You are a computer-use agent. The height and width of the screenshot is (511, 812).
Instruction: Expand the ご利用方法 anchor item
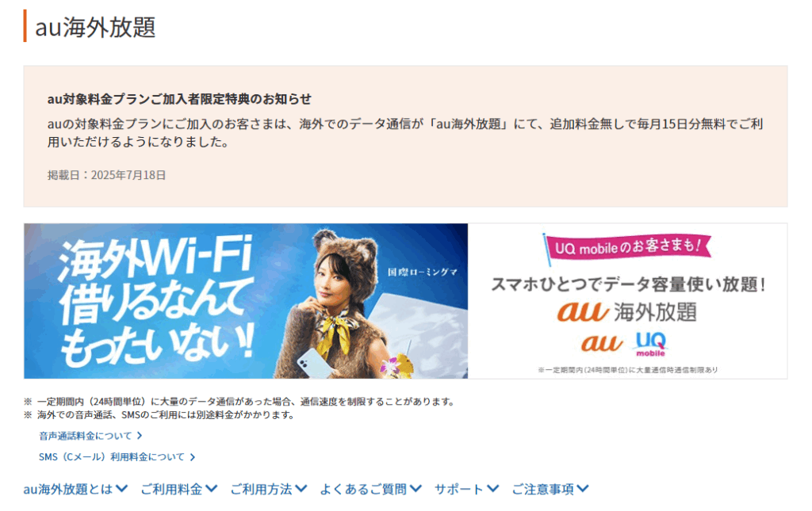point(261,489)
